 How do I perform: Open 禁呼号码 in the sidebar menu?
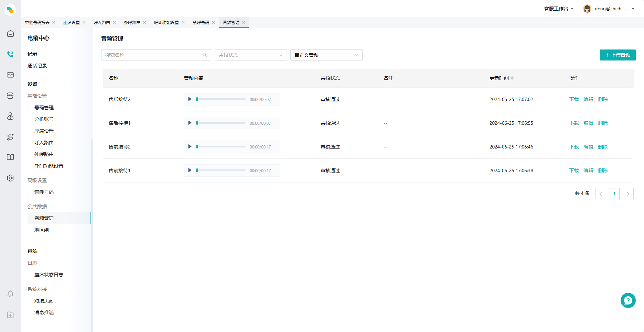(44, 192)
